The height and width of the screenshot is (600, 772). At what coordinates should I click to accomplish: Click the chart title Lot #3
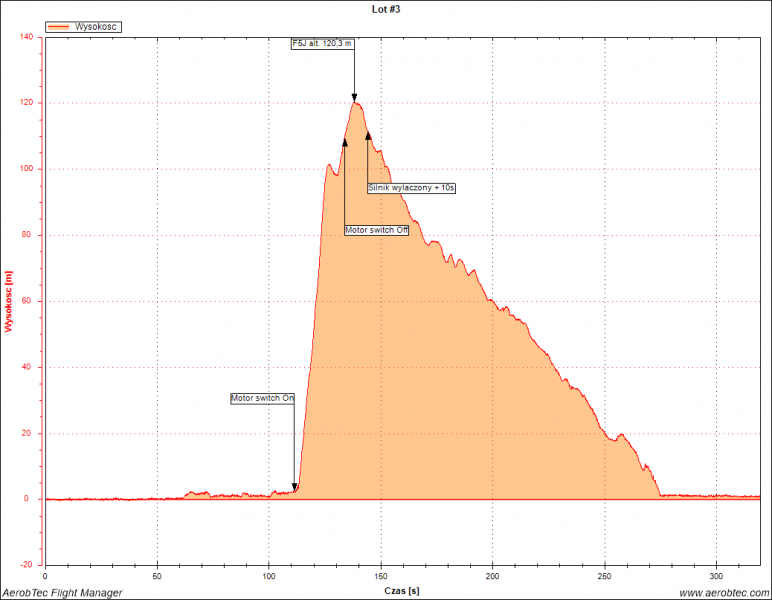click(x=385, y=8)
